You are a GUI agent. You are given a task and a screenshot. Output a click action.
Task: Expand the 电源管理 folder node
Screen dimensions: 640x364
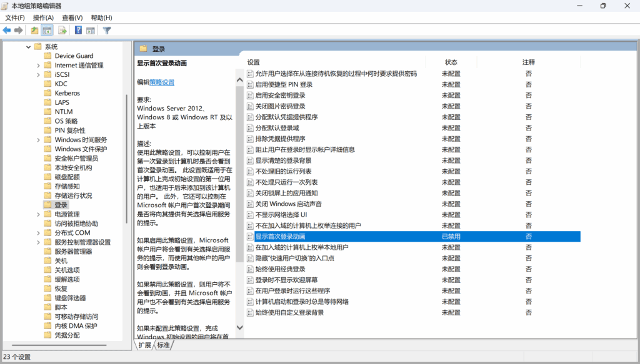[x=39, y=214]
